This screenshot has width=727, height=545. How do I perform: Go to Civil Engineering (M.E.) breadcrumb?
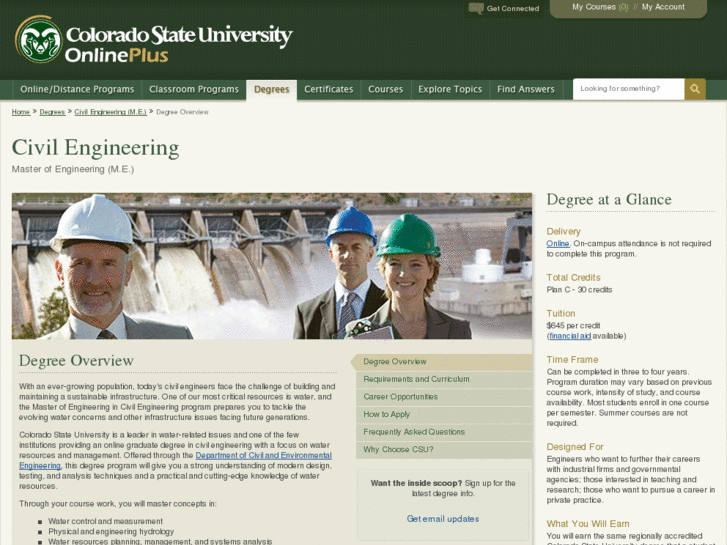110,112
